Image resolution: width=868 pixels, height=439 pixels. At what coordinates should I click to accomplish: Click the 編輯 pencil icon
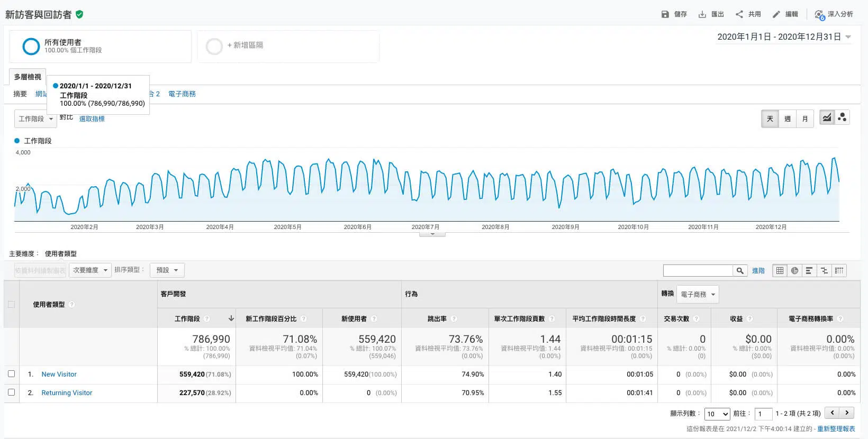click(776, 14)
